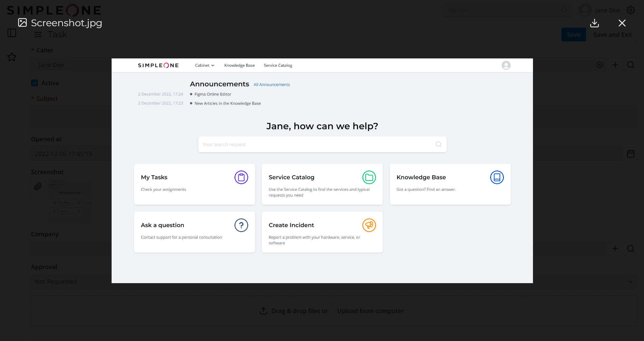Click the favorites star icon in sidebar
The width and height of the screenshot is (644, 341).
(12, 57)
